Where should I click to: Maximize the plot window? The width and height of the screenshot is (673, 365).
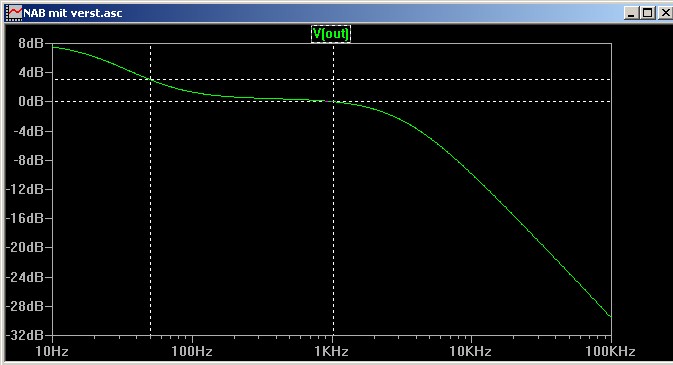(x=647, y=13)
